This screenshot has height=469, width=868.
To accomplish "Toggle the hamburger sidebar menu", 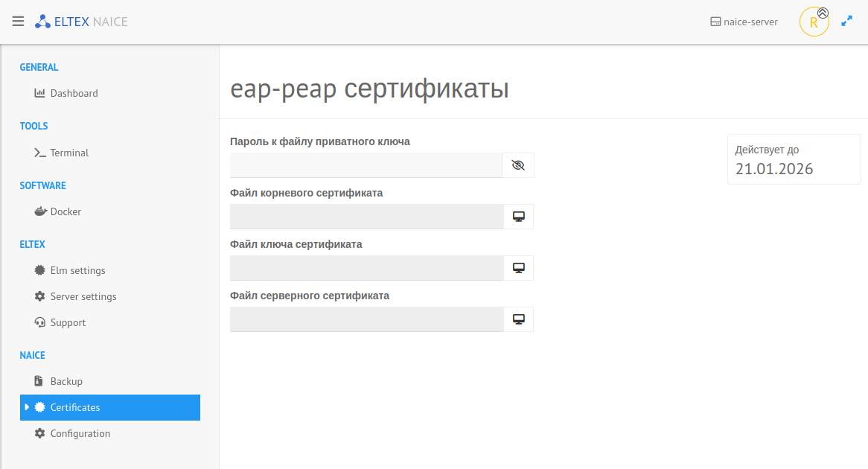I will pos(18,22).
